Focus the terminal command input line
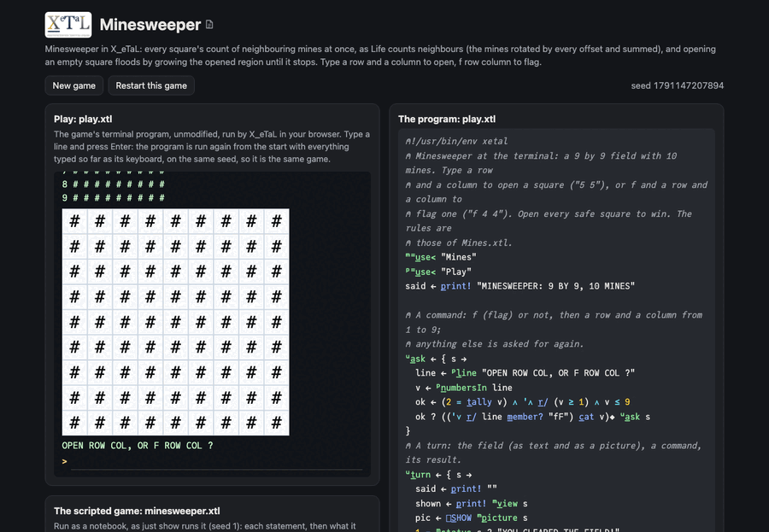This screenshot has height=532, width=769. click(x=216, y=462)
